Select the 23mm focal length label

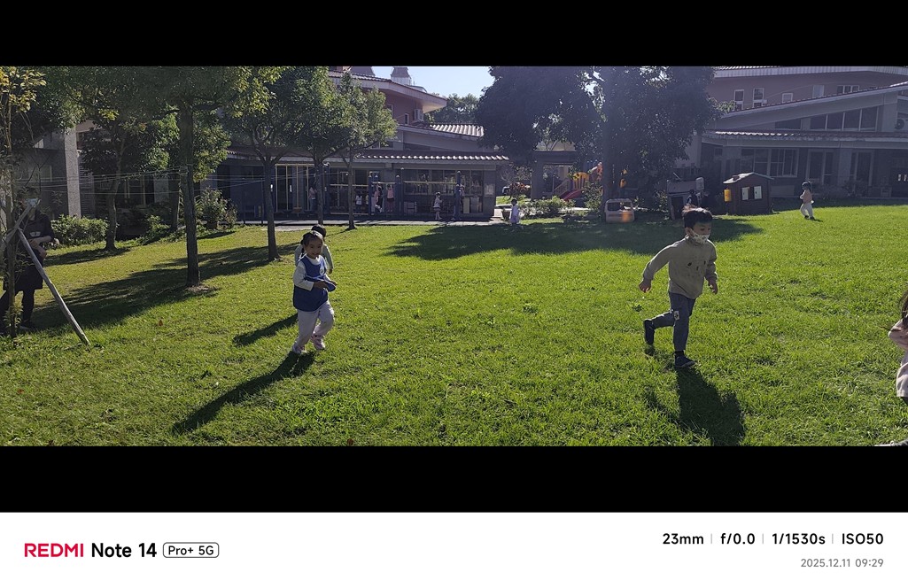[683, 538]
